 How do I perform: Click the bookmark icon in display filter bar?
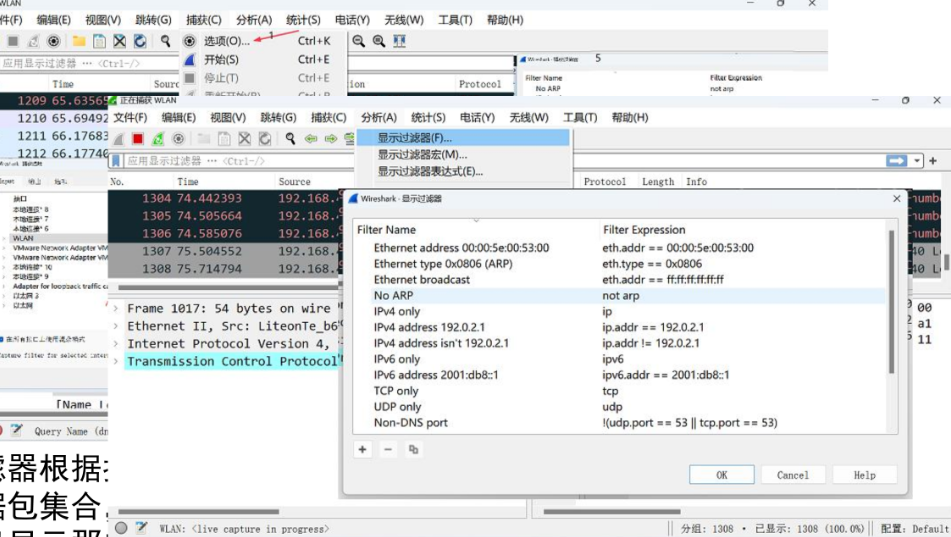(x=117, y=161)
